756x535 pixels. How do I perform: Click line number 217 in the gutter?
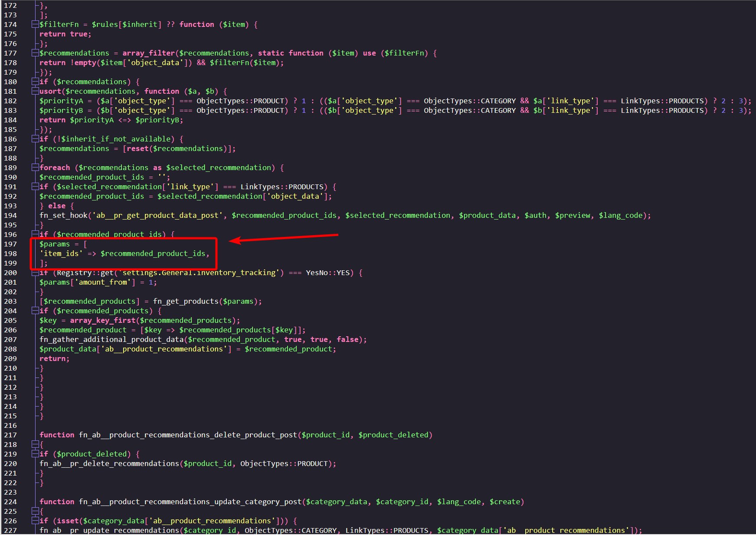10,435
